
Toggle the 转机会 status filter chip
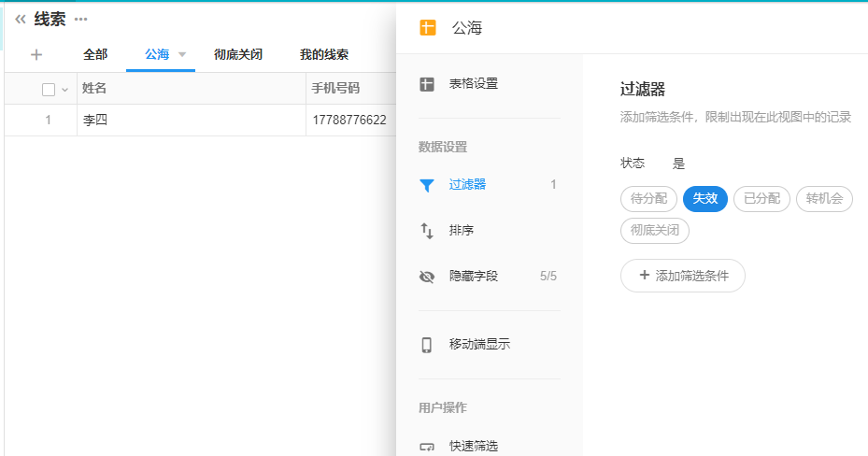coord(824,199)
